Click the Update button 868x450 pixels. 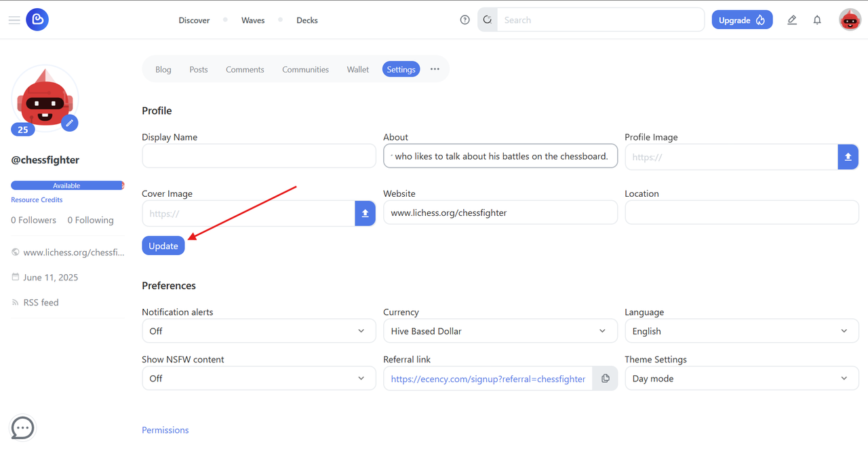pyautogui.click(x=163, y=246)
